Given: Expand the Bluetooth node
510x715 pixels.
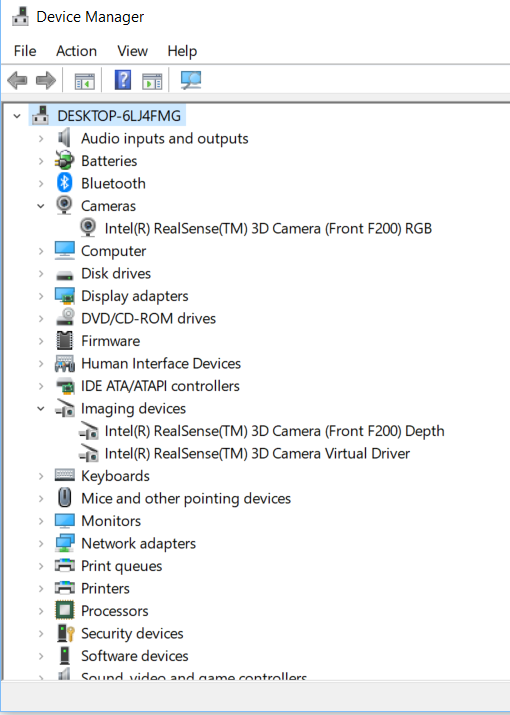Looking at the screenshot, I should 41,183.
